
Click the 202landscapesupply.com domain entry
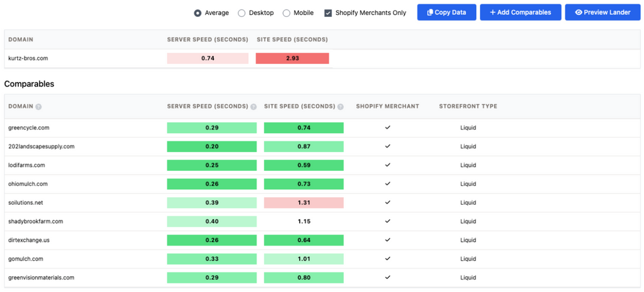coord(42,146)
